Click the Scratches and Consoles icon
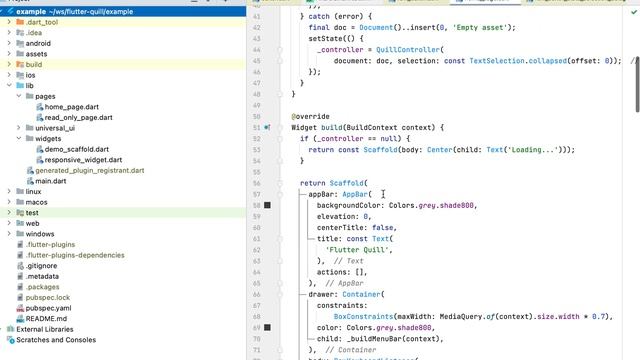The width and height of the screenshot is (640, 360). (x=11, y=340)
